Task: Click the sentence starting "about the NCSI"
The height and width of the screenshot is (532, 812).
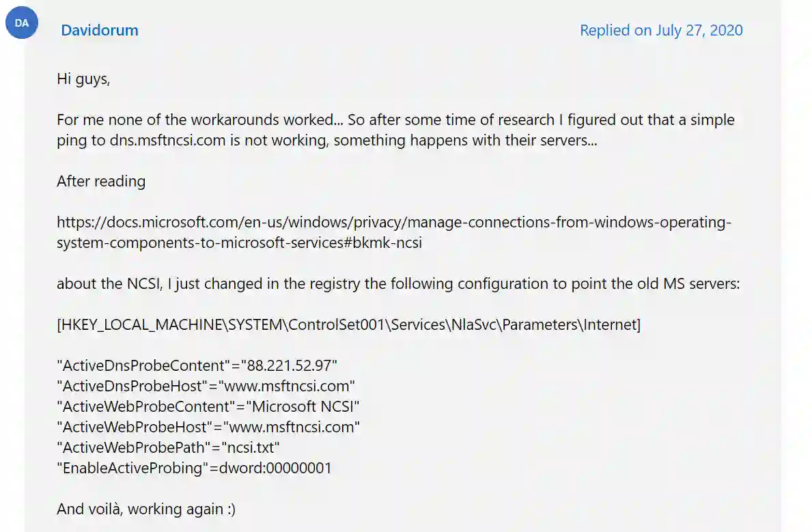Action: [398, 284]
